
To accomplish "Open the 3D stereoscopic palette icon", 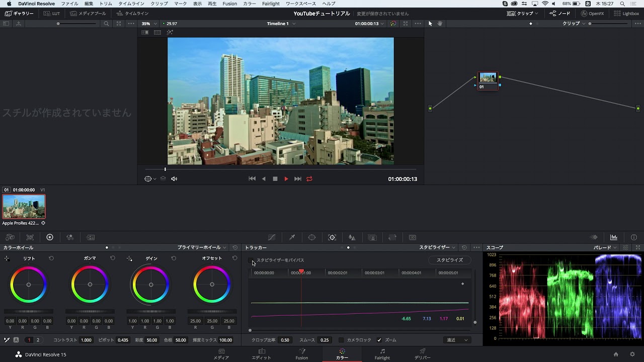I will point(413,237).
